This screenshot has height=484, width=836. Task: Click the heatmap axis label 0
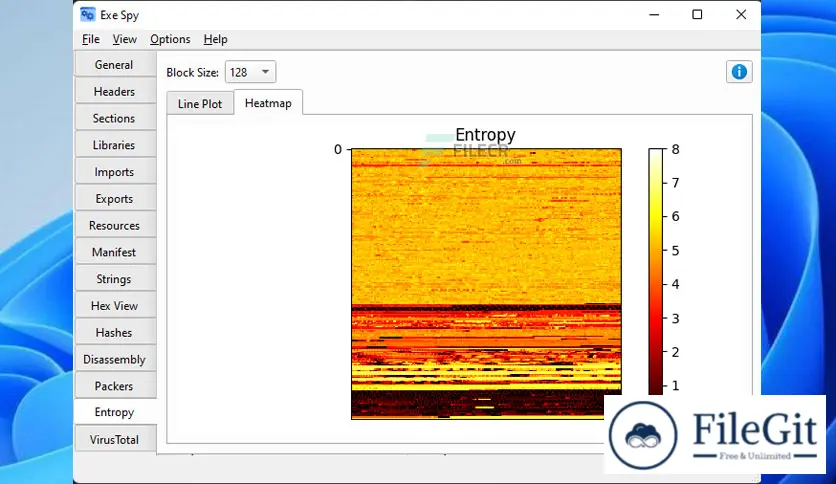pyautogui.click(x=338, y=150)
